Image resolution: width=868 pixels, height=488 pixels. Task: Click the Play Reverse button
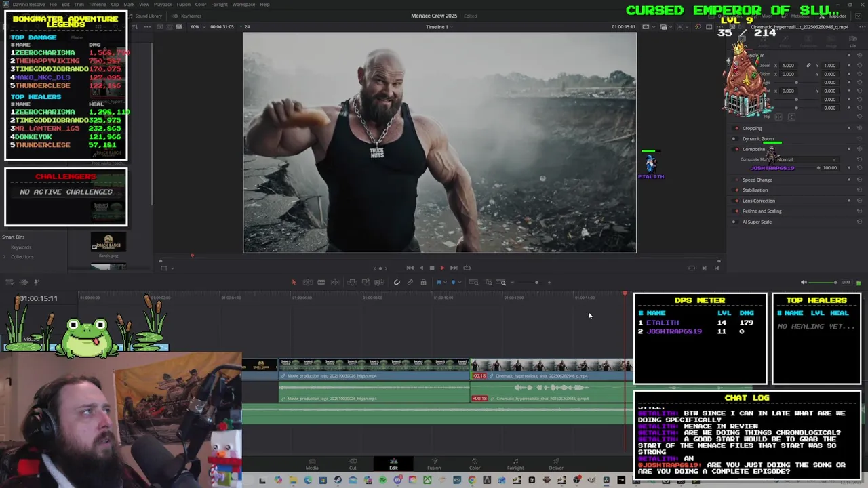pyautogui.click(x=420, y=268)
